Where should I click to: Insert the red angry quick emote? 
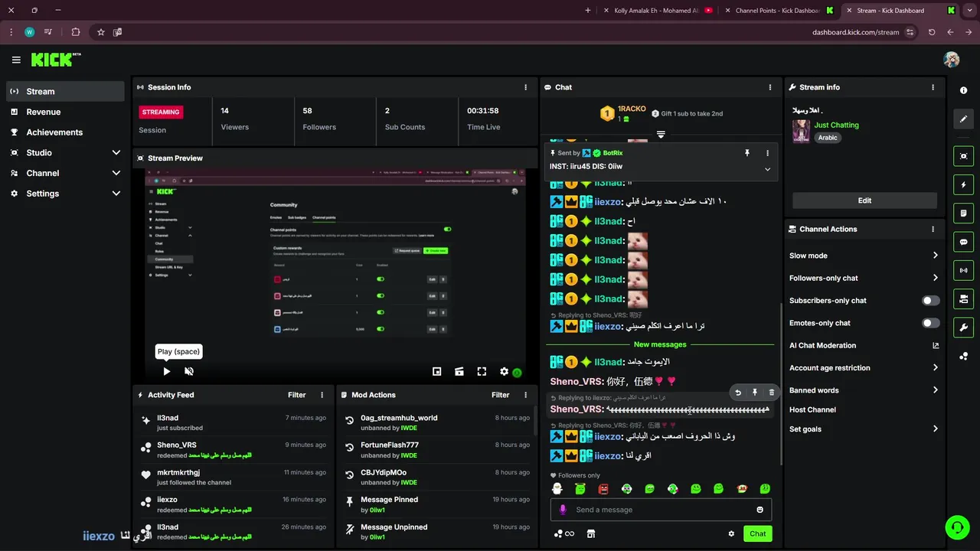point(603,489)
